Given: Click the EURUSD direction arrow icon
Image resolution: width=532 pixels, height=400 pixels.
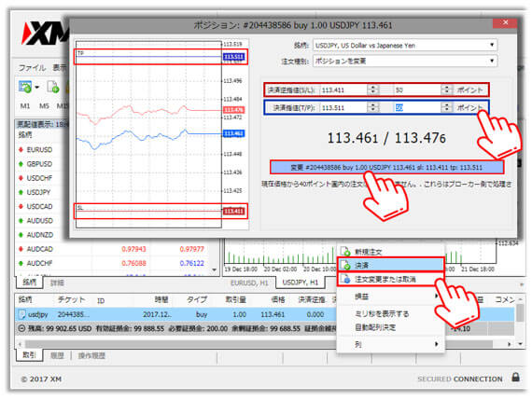Looking at the screenshot, I should click(21, 149).
